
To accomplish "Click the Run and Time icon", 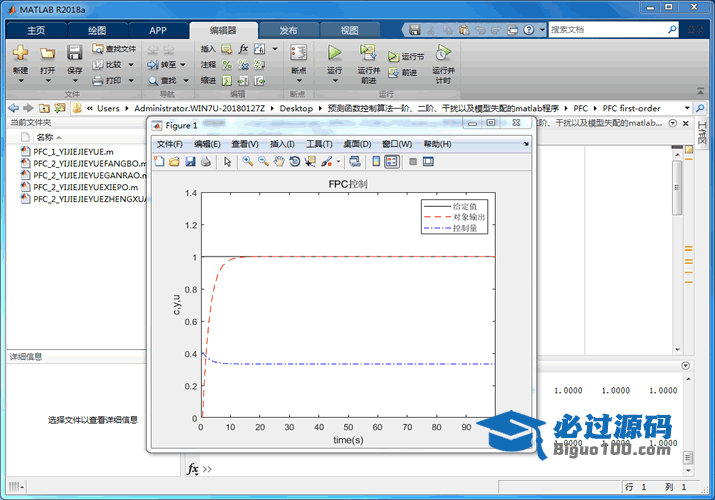I will click(443, 53).
